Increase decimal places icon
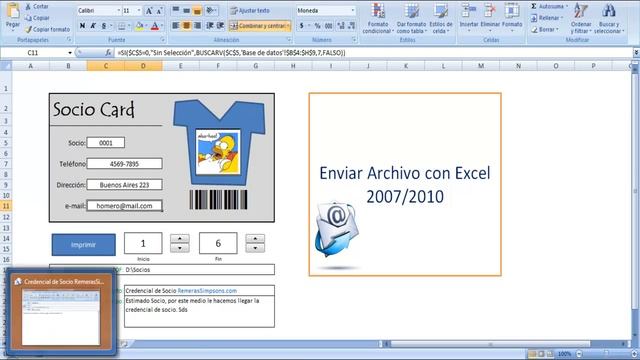Viewport: 640px width, 360px height. coord(341,26)
